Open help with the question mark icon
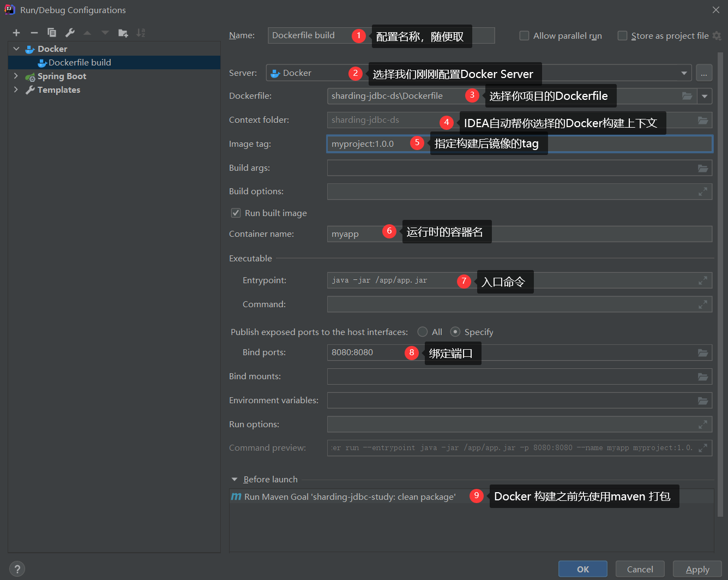728x580 pixels. [17, 569]
